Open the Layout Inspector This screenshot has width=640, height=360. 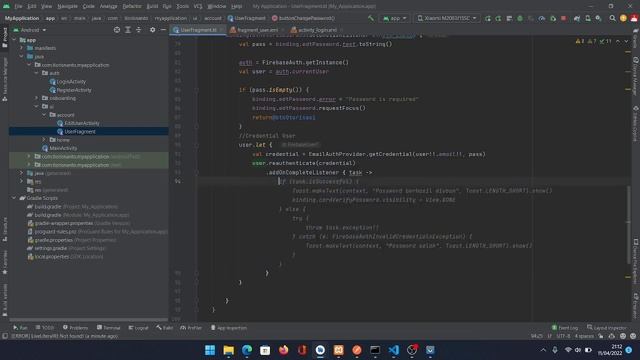click(x=606, y=328)
